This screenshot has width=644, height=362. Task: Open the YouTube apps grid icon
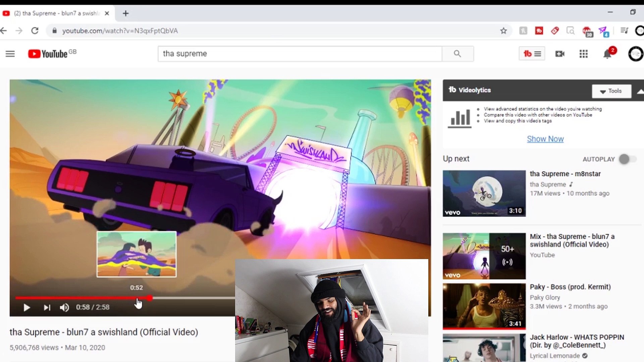584,54
